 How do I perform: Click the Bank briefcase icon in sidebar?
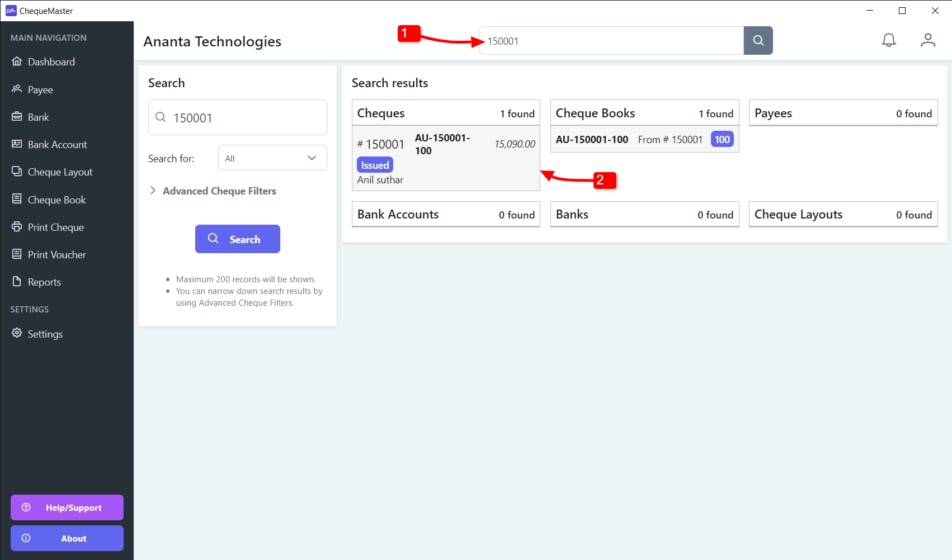click(x=17, y=116)
